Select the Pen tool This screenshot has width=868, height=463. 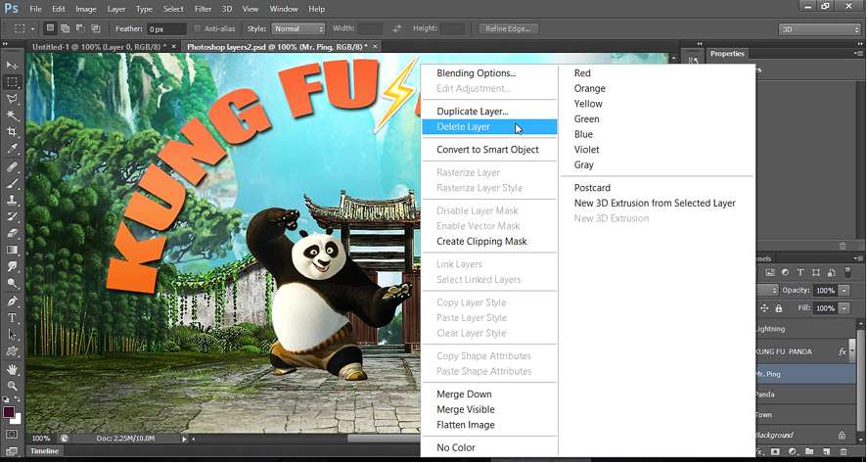pyautogui.click(x=12, y=301)
